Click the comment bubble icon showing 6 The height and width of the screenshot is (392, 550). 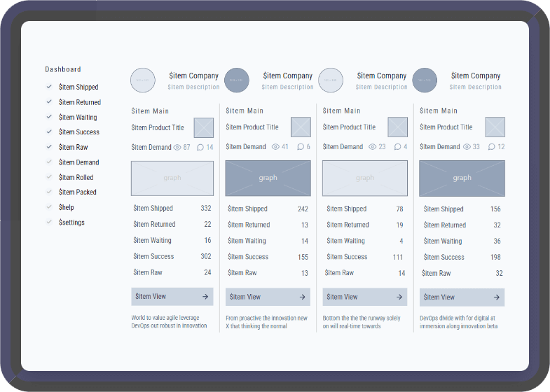tap(300, 147)
